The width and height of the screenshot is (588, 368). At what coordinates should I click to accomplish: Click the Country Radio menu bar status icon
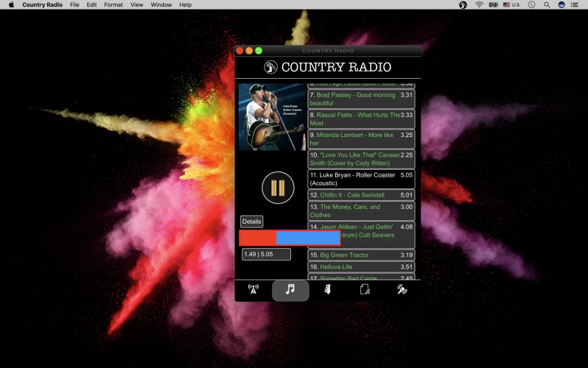click(463, 5)
